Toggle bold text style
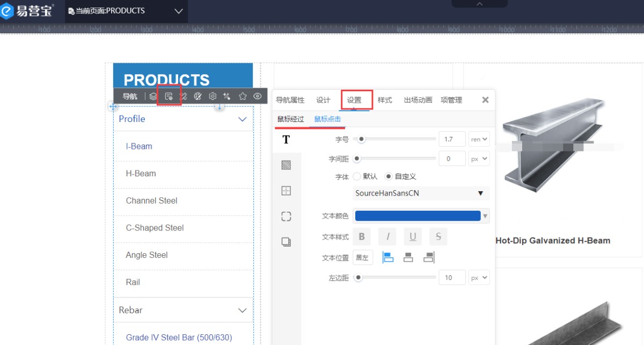 362,236
